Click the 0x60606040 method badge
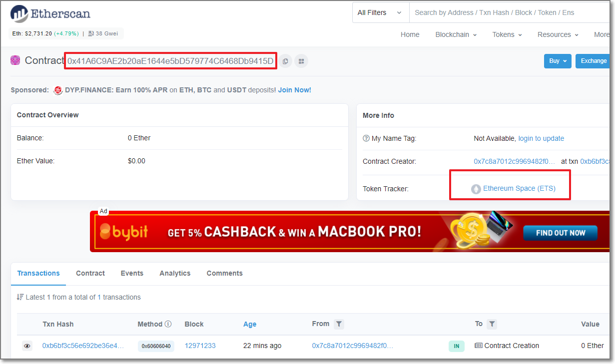615x364 pixels. click(156, 346)
